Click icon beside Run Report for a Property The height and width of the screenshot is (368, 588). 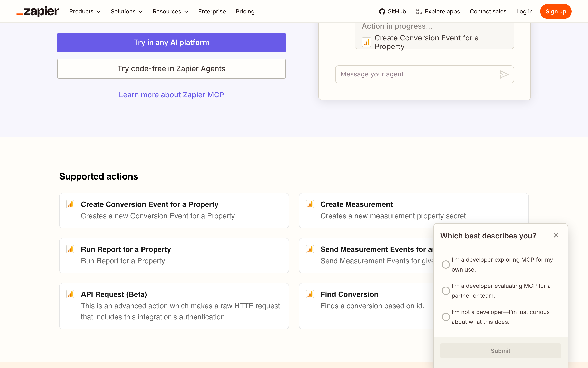click(x=70, y=249)
